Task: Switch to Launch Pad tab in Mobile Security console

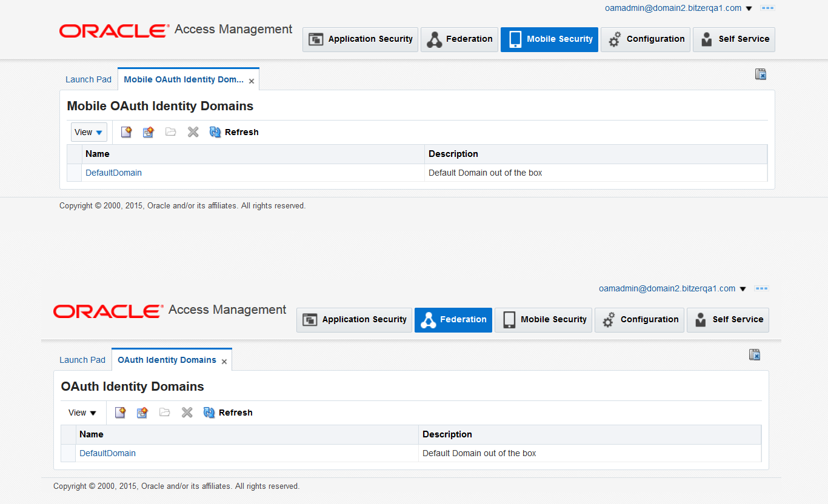Action: 88,79
